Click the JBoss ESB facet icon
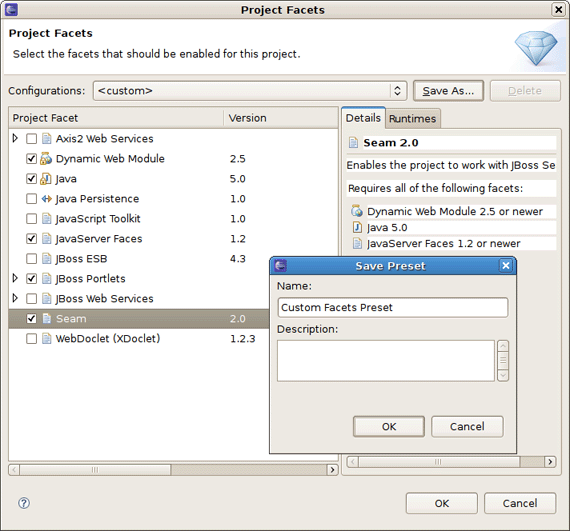This screenshot has width=570, height=531. 47,258
